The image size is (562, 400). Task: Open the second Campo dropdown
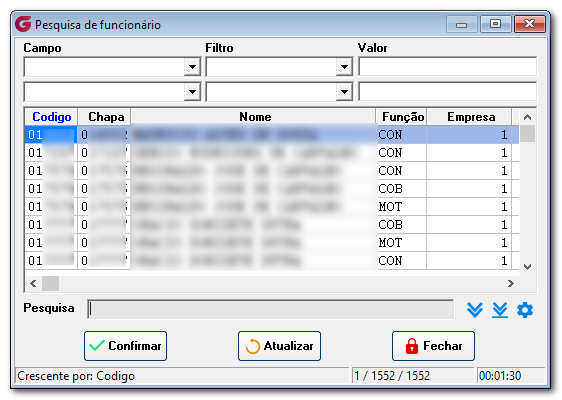(x=192, y=92)
